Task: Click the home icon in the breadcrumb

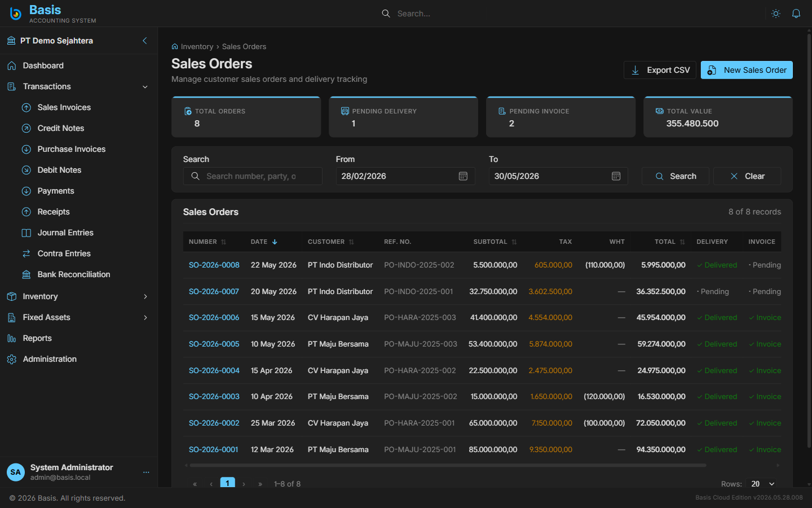Action: [x=175, y=47]
